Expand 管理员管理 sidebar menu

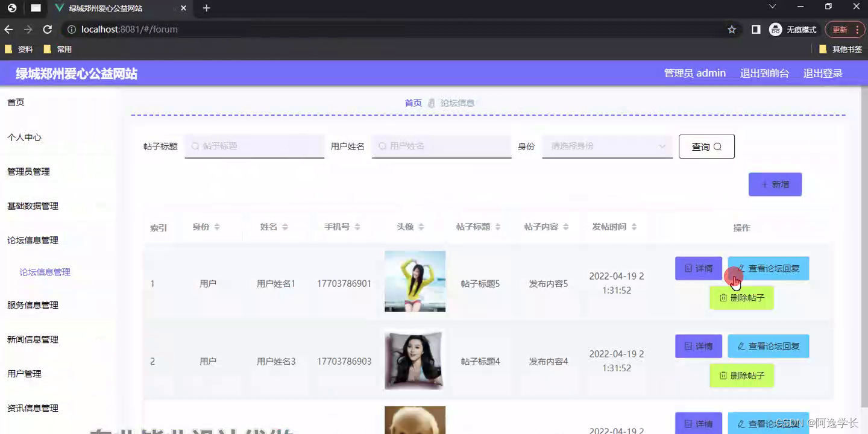pyautogui.click(x=28, y=172)
